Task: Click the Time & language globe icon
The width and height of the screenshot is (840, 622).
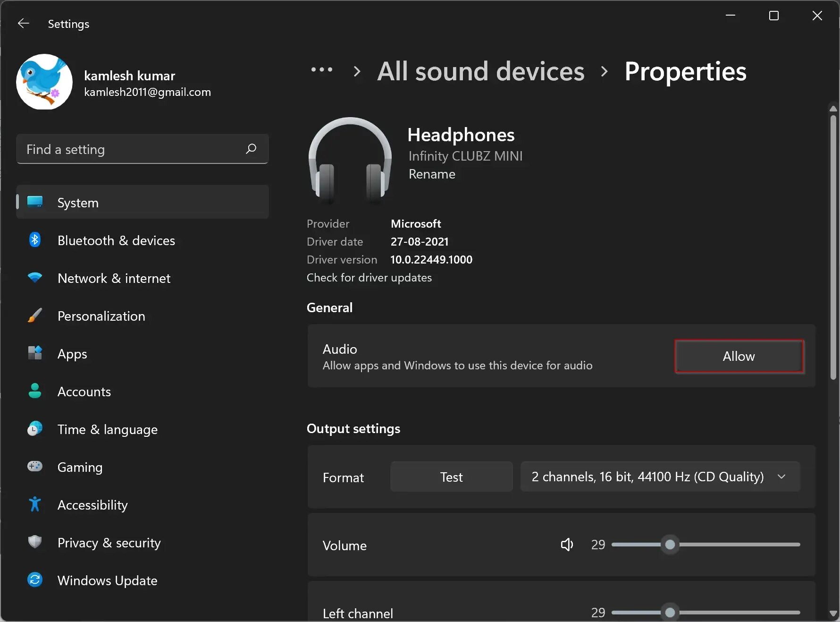Action: tap(35, 429)
